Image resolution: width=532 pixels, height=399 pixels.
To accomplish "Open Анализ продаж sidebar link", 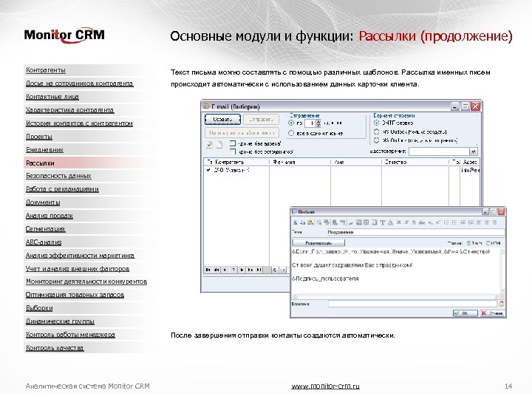I will (50, 216).
